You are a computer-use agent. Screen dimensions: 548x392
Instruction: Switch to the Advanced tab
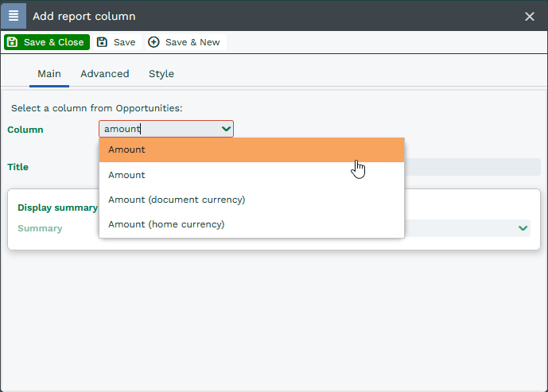tap(104, 74)
